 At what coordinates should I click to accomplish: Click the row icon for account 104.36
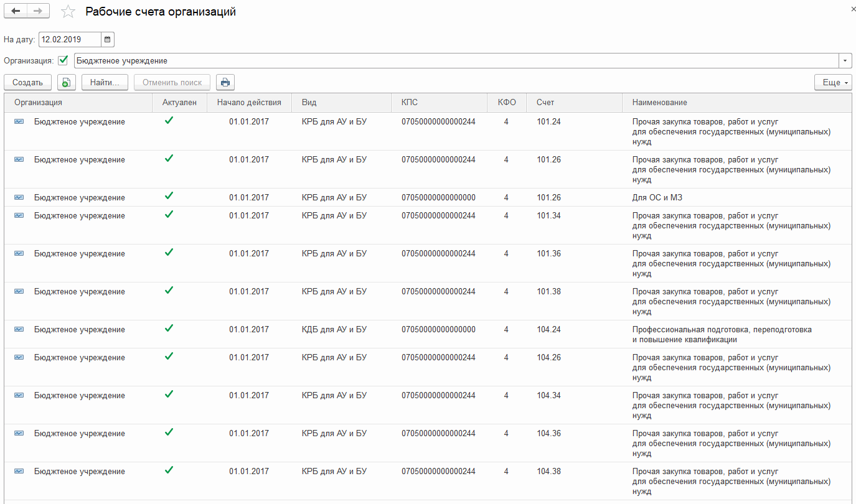[19, 434]
